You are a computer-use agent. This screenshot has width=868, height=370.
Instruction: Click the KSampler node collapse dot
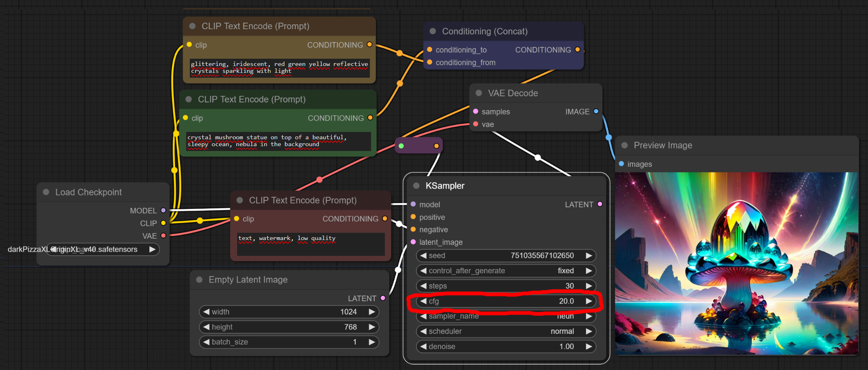coord(416,186)
